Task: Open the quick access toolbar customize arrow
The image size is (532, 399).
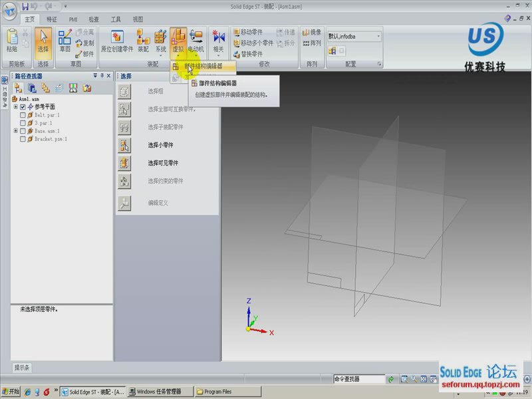Action: [x=65, y=6]
